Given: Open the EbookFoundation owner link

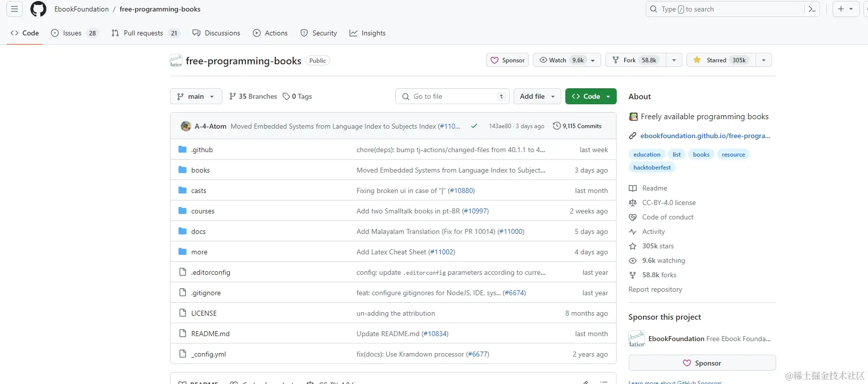Looking at the screenshot, I should click(81, 9).
